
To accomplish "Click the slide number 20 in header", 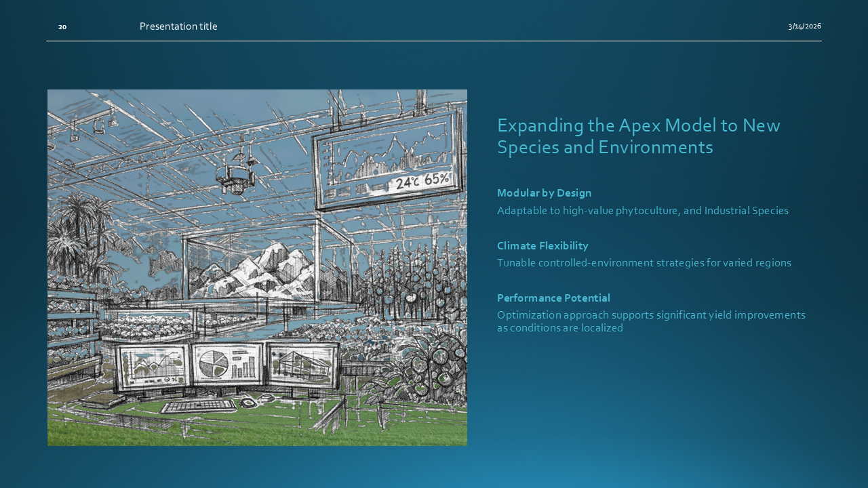I will 62,27.
